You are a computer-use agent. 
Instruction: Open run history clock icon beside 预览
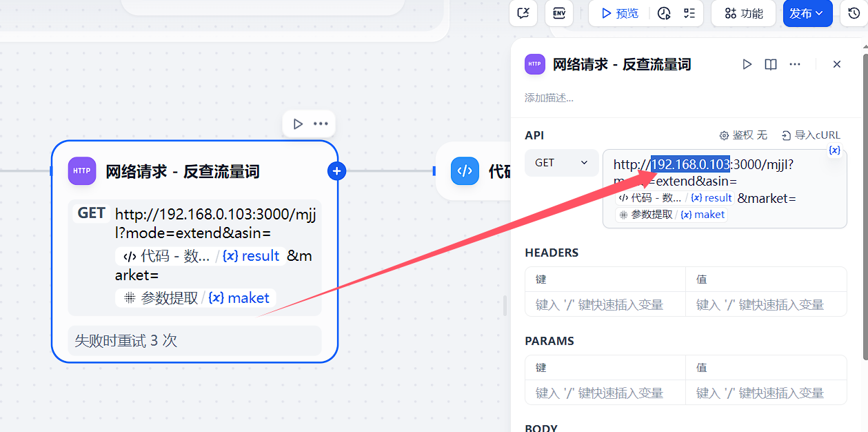[664, 13]
